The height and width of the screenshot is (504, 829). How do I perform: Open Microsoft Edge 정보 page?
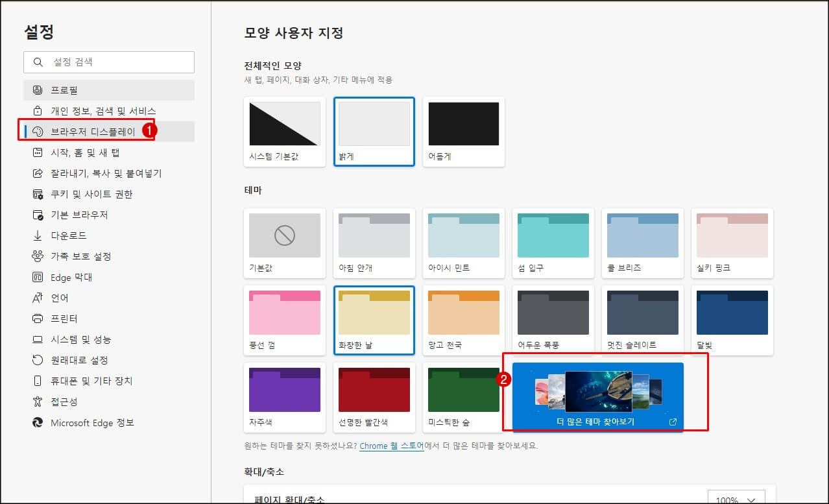[x=109, y=422]
